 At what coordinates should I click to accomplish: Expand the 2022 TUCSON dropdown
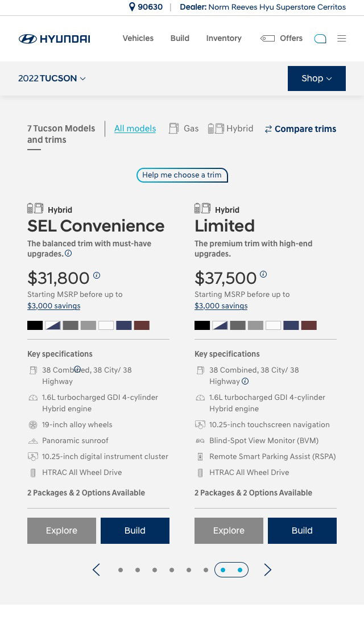52,78
